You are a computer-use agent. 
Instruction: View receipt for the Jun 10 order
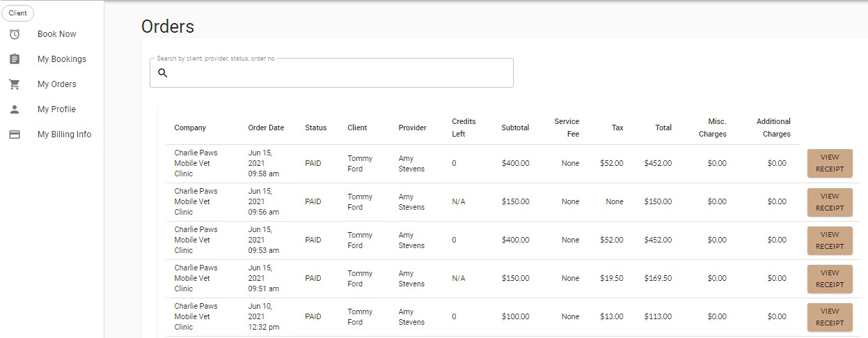click(x=830, y=317)
